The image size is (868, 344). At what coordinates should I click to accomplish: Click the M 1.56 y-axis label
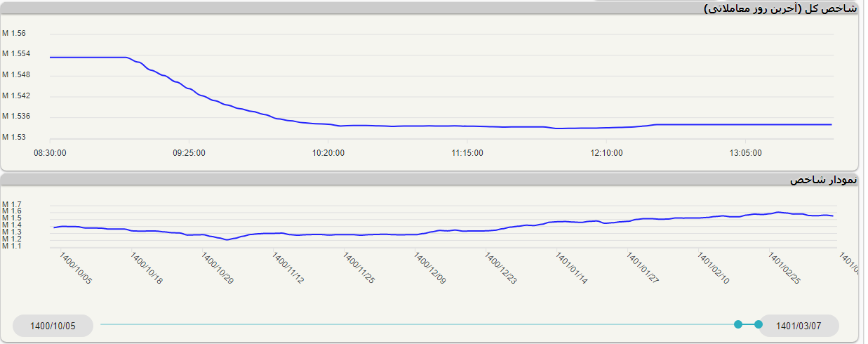pos(14,34)
